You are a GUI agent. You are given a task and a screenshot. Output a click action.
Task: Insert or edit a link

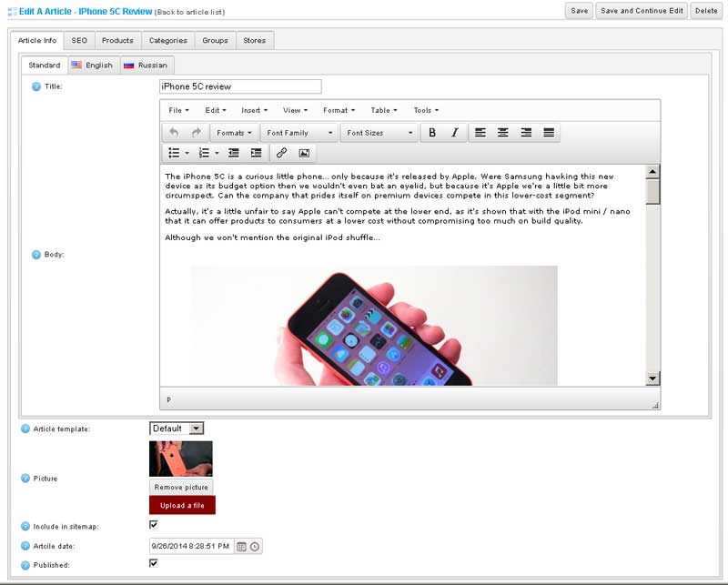point(281,153)
